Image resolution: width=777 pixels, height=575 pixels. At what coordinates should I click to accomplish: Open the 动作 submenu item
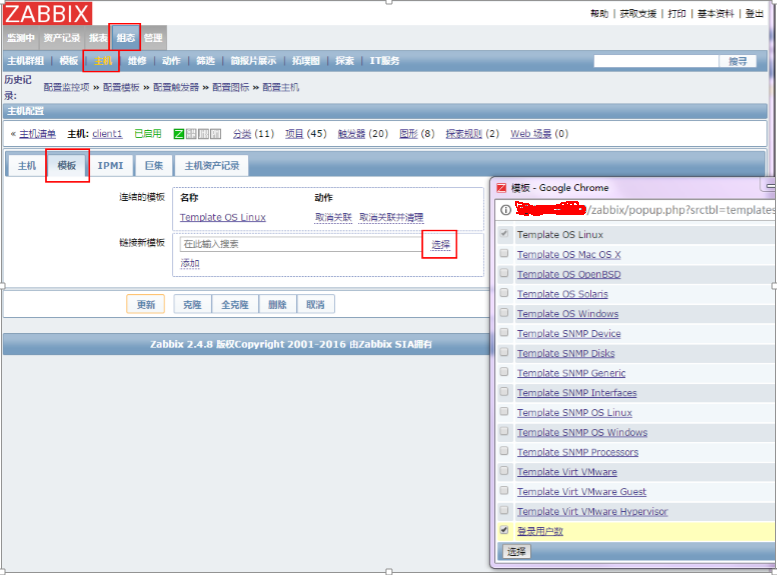coord(171,61)
